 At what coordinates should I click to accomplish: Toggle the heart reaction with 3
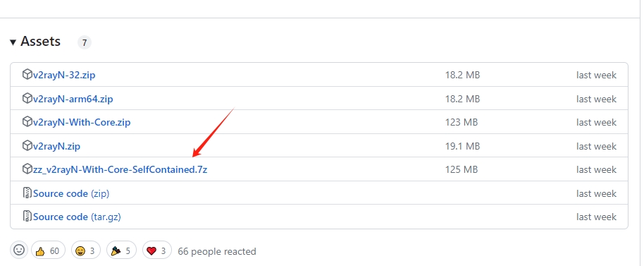[x=157, y=250]
